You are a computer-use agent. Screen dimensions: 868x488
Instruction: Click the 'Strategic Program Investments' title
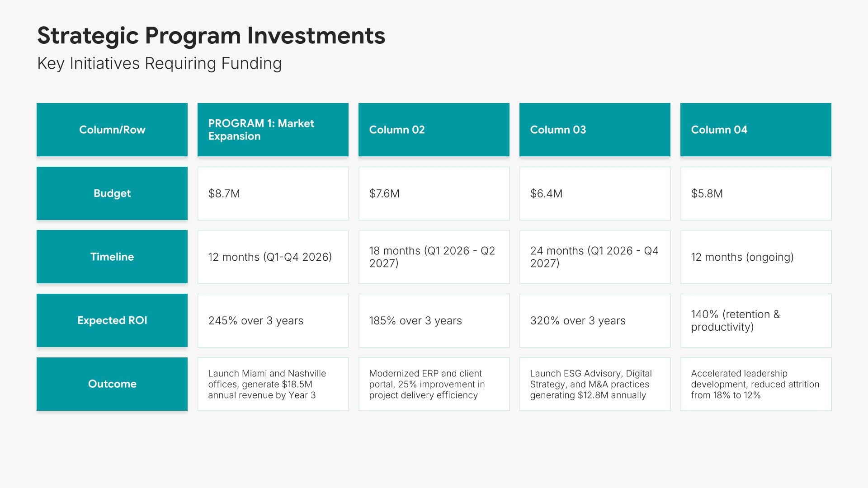(211, 36)
